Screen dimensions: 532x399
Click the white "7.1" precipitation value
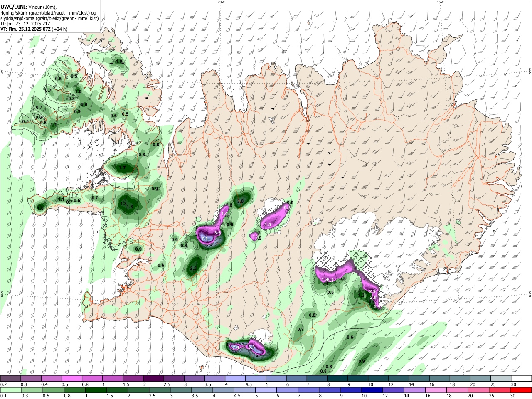[x=204, y=239]
